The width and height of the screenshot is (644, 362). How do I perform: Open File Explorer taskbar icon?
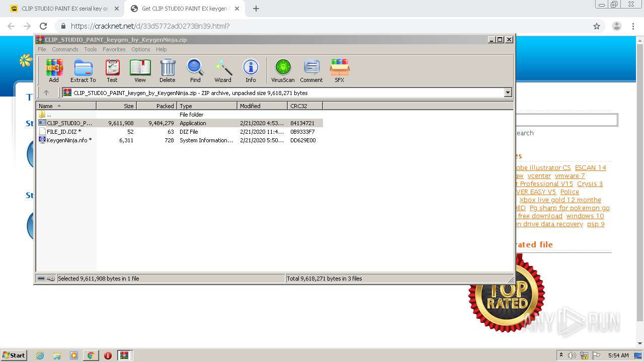tap(57, 355)
